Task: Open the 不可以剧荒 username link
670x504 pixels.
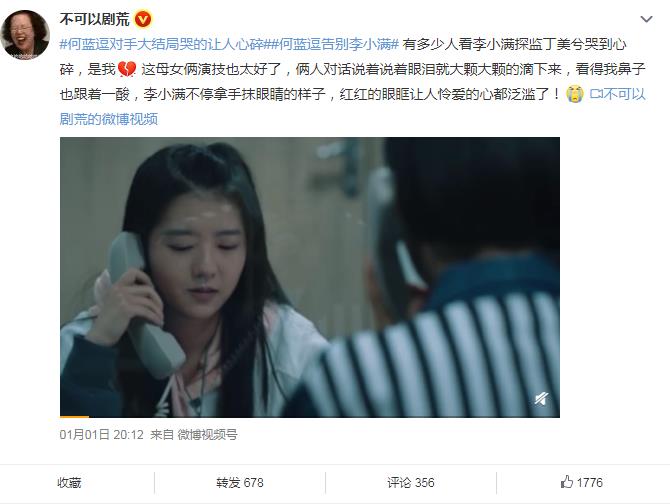Action: point(94,19)
